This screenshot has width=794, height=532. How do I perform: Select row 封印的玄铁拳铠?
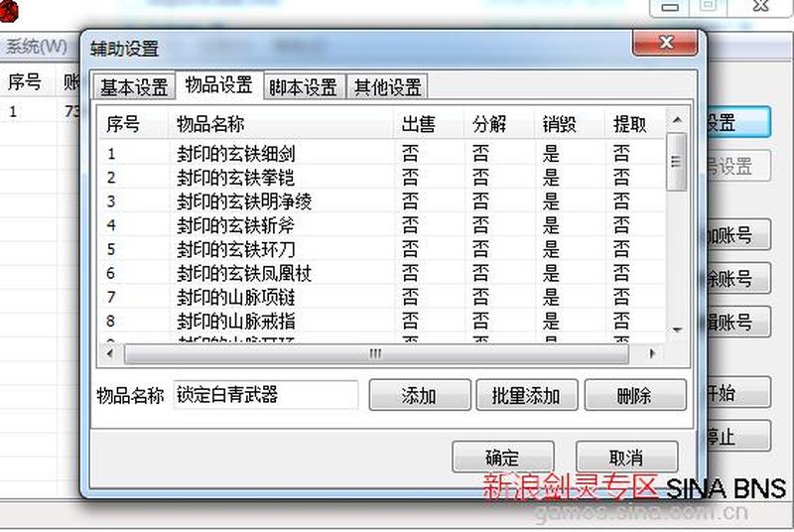pyautogui.click(x=381, y=177)
